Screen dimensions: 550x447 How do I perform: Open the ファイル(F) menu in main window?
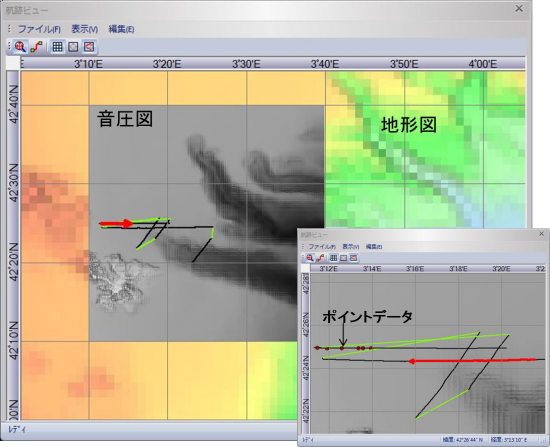39,29
